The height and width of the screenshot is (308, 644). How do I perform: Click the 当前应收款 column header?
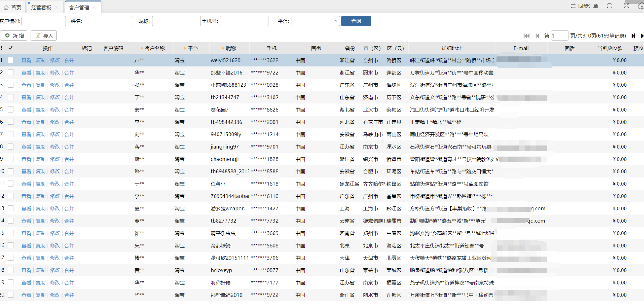(x=610, y=48)
